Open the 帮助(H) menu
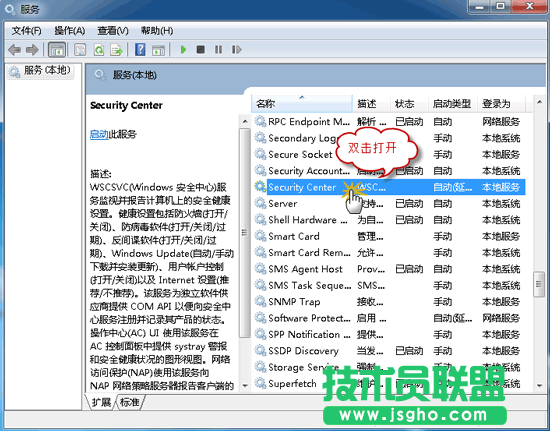The image size is (550, 431). pos(157,31)
